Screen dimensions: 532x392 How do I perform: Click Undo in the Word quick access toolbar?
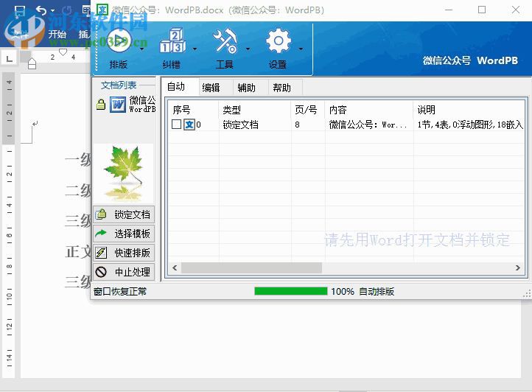pos(41,11)
